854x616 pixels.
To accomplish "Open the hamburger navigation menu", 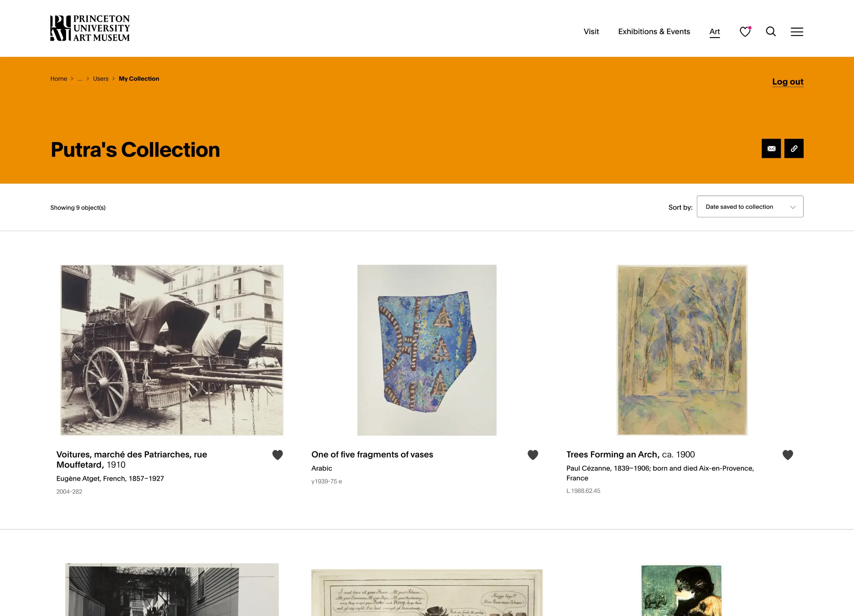I will pos(797,32).
